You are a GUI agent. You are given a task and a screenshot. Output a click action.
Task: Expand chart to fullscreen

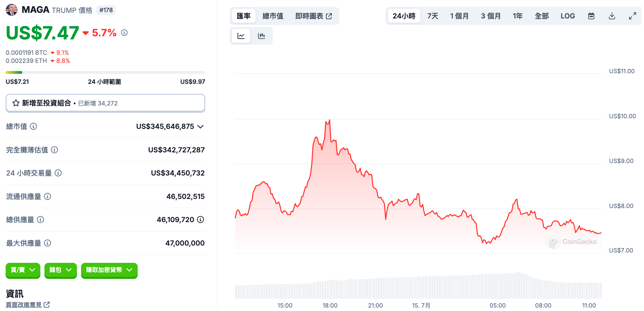coord(632,16)
